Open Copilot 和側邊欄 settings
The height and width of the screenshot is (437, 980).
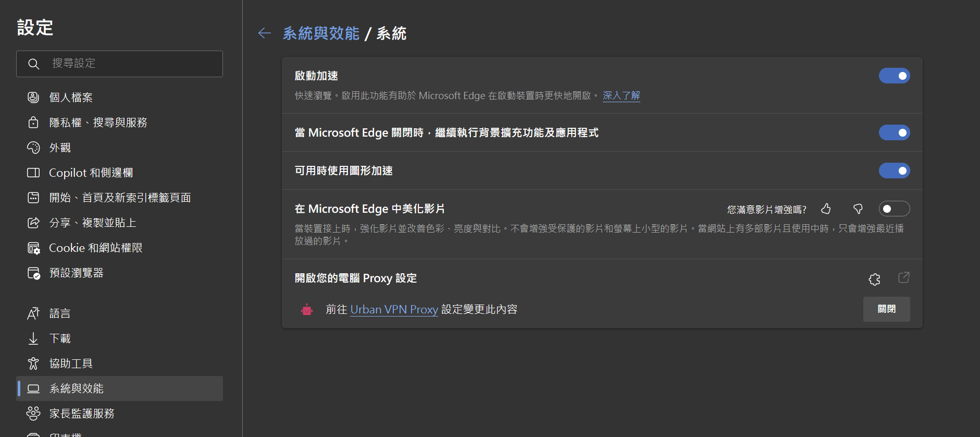pos(120,173)
